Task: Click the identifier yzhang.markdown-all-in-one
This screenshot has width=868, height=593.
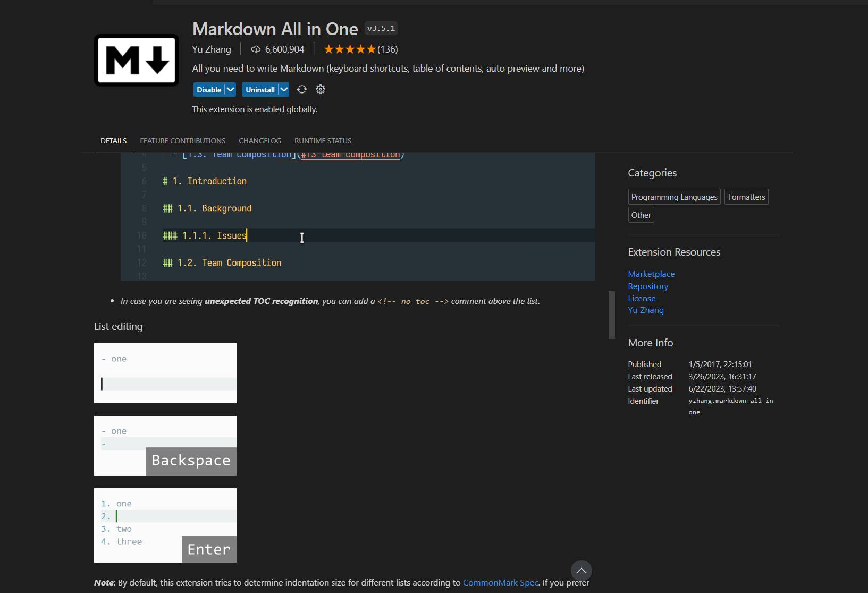Action: point(732,406)
